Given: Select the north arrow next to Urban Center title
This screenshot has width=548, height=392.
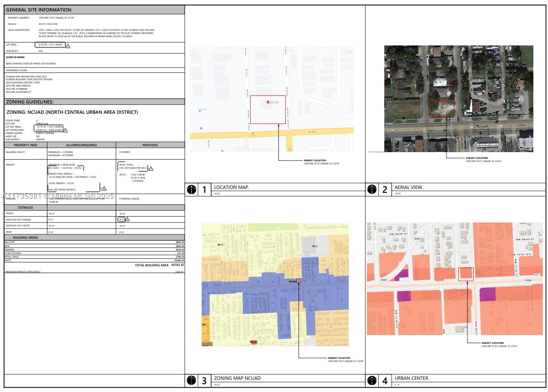Looking at the screenshot, I should click(372, 381).
